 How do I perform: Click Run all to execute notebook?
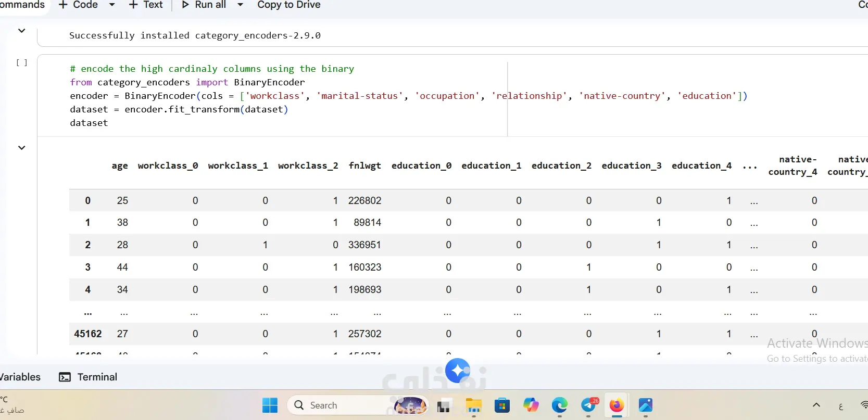pyautogui.click(x=204, y=5)
